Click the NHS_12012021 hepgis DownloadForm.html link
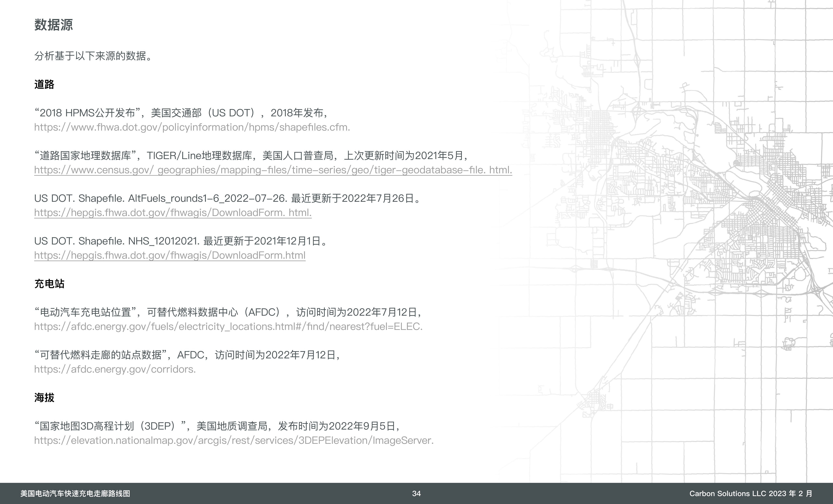 pyautogui.click(x=169, y=255)
